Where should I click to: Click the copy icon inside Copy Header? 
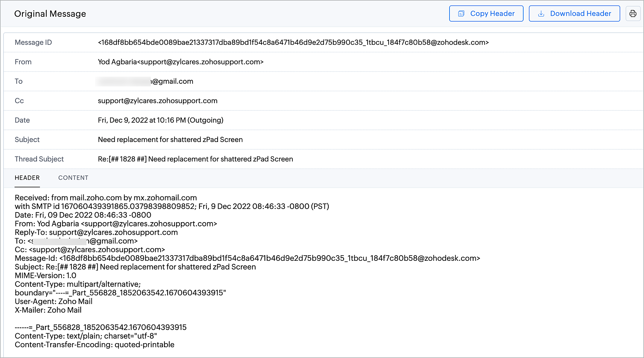pos(461,14)
